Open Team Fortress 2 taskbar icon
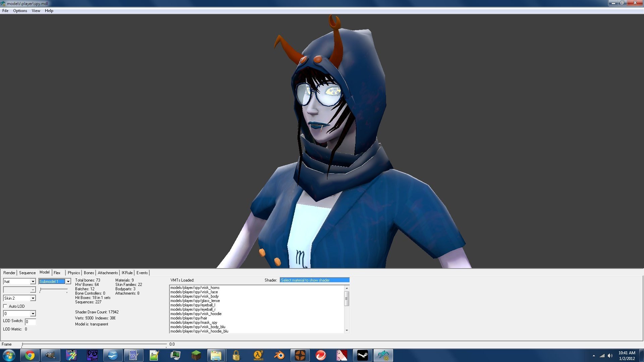The height and width of the screenshot is (362, 644). click(300, 355)
